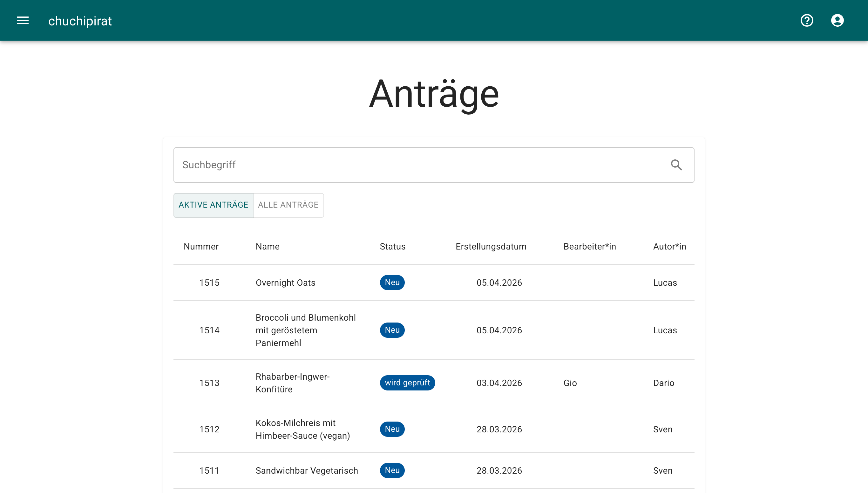Open request number 1511
The height and width of the screenshot is (493, 868).
209,471
